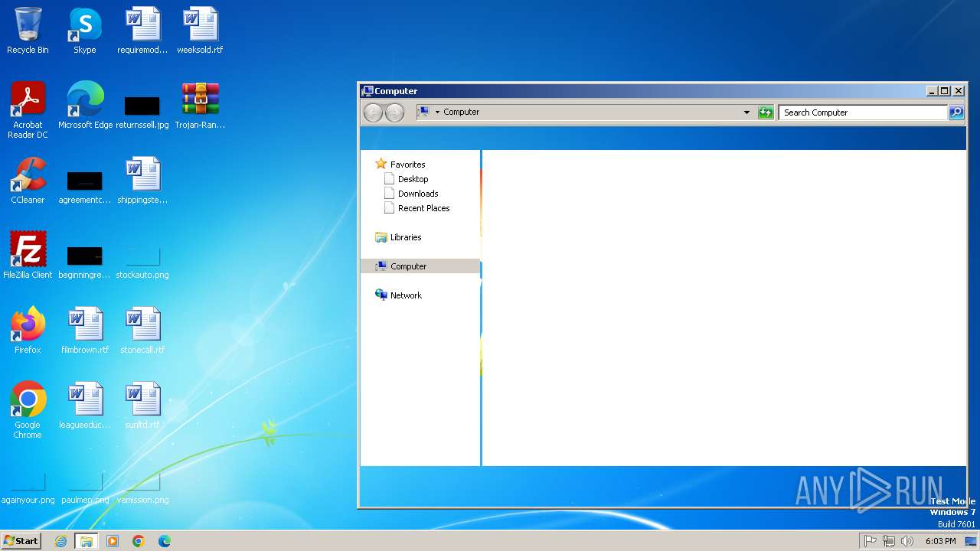Screen dimensions: 980x551
Task: Click the 6:03 PM clock
Action: pos(940,541)
